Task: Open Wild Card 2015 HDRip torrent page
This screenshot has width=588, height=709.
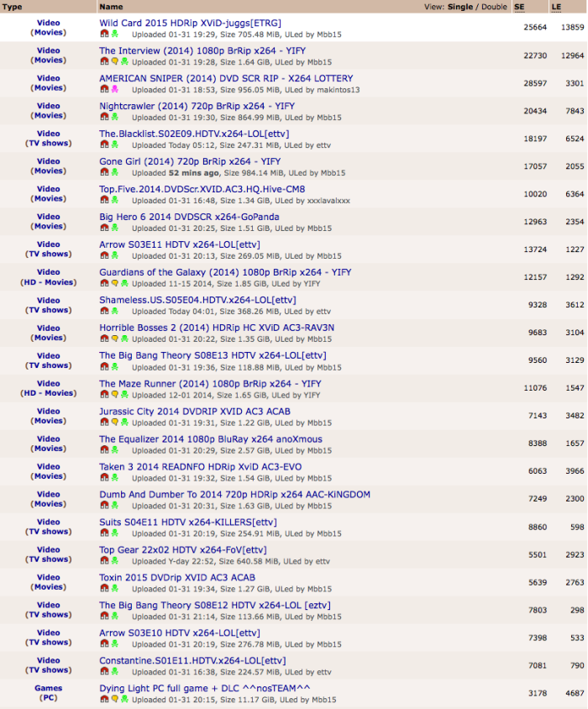Action: [x=190, y=23]
